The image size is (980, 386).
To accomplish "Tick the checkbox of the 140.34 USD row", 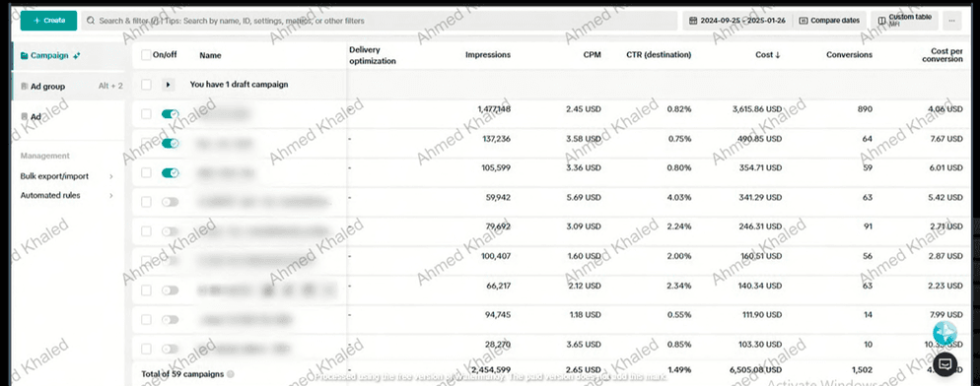I will (x=146, y=289).
